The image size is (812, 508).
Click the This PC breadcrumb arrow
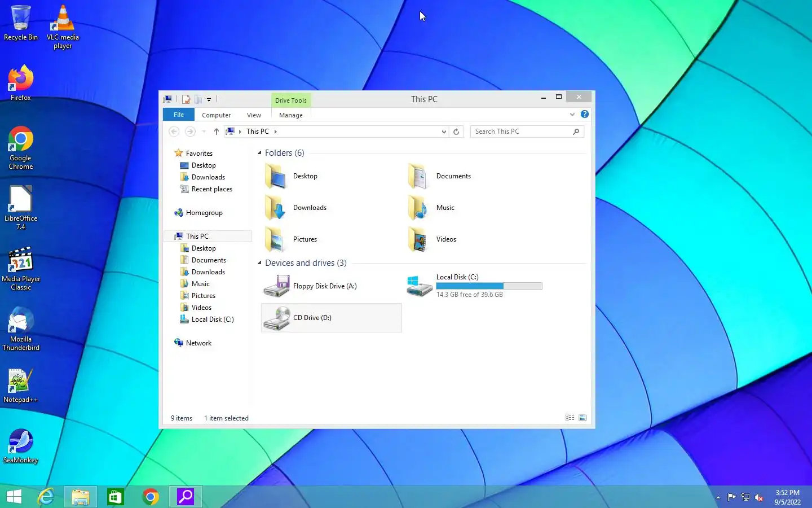pyautogui.click(x=276, y=132)
